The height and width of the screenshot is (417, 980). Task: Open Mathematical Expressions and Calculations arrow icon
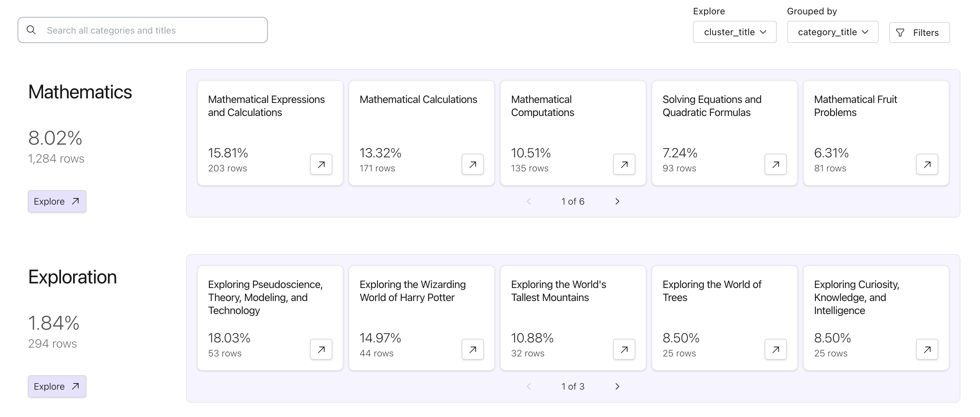(x=321, y=165)
